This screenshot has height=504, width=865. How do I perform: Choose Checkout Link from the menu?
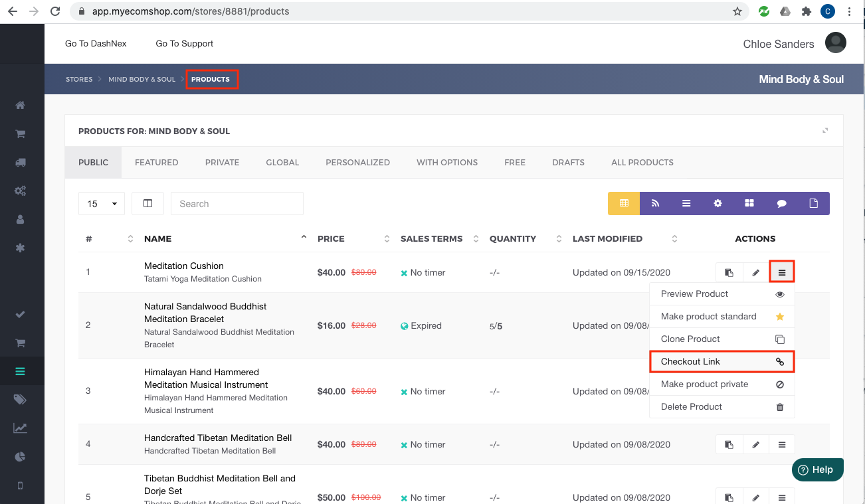point(722,361)
